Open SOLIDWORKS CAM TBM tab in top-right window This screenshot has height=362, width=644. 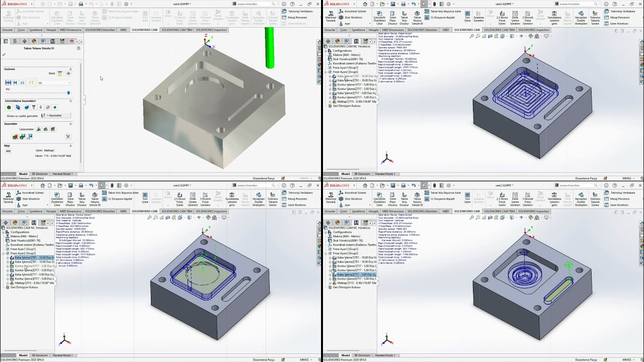(499, 30)
